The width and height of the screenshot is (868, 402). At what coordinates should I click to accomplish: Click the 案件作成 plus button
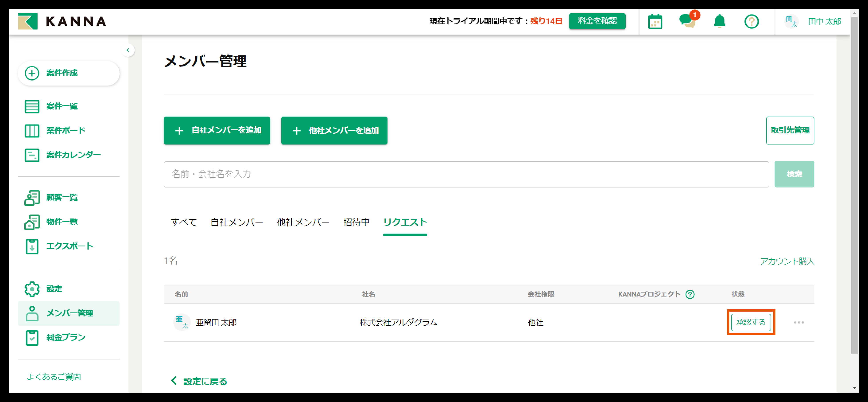point(68,73)
